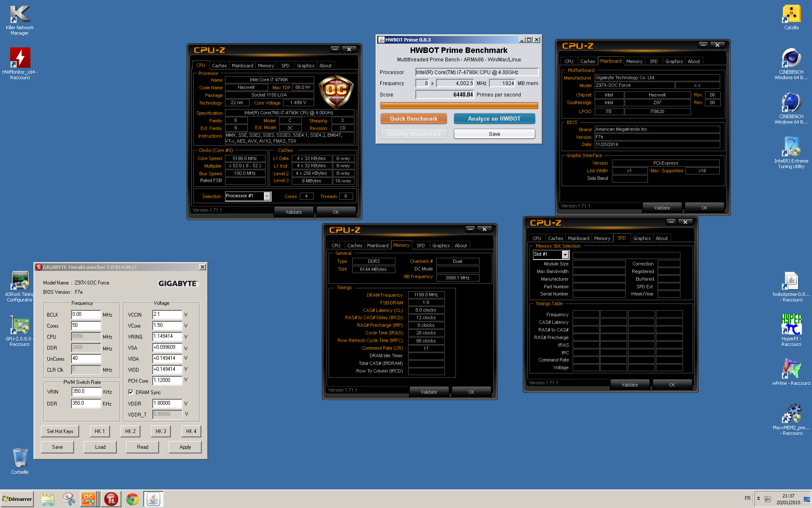Select Memory tab in CPU-Z SPD window
This screenshot has width=812, height=508.
[x=602, y=238]
